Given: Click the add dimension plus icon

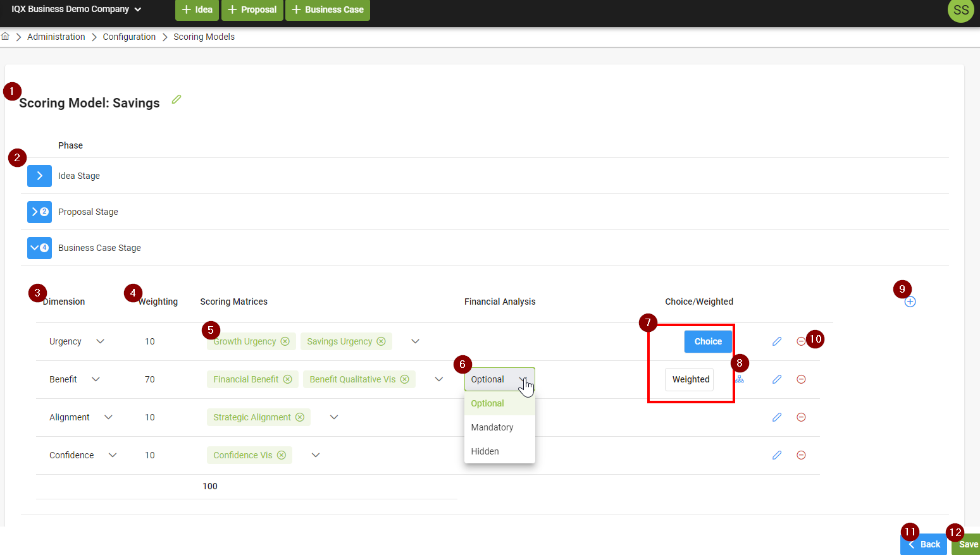Looking at the screenshot, I should (910, 302).
